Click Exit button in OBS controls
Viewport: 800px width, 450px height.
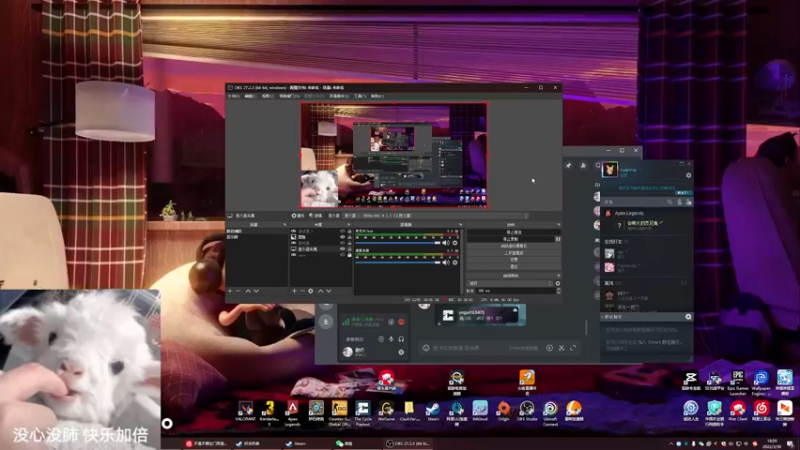tap(514, 266)
